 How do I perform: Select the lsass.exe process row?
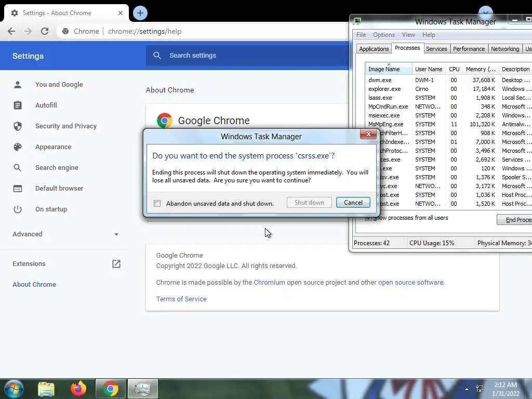(x=448, y=98)
